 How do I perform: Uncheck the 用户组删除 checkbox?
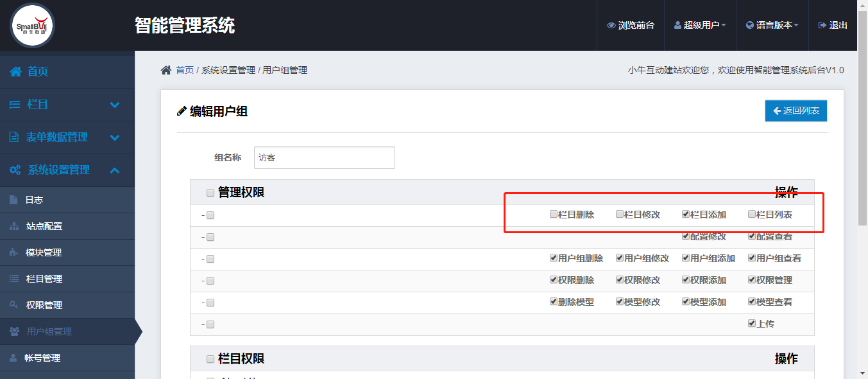click(x=554, y=258)
